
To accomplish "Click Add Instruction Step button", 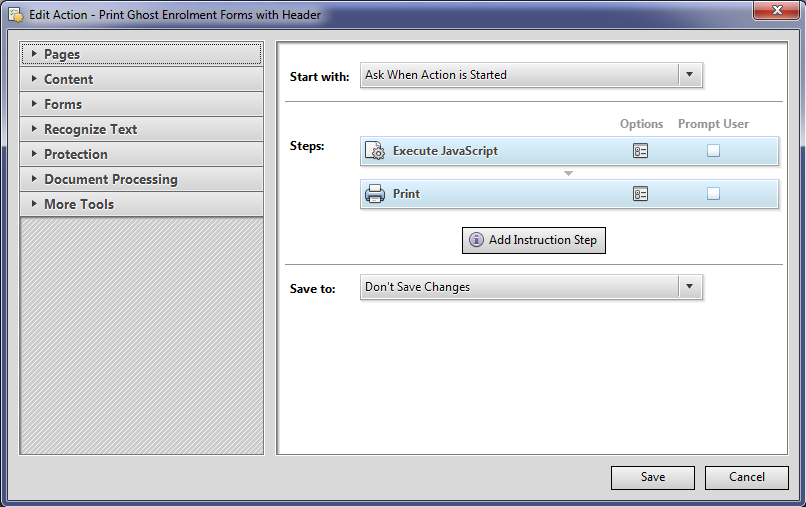I will tap(534, 240).
